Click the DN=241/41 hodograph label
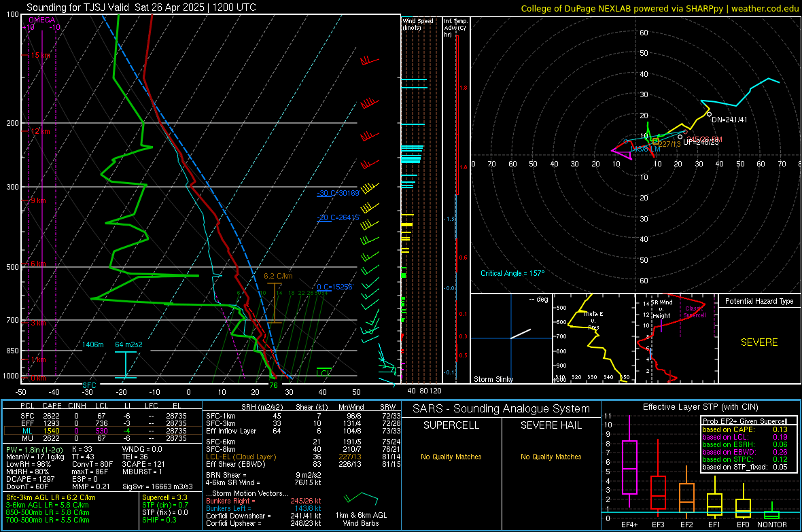This screenshot has width=802, height=532. [729, 120]
